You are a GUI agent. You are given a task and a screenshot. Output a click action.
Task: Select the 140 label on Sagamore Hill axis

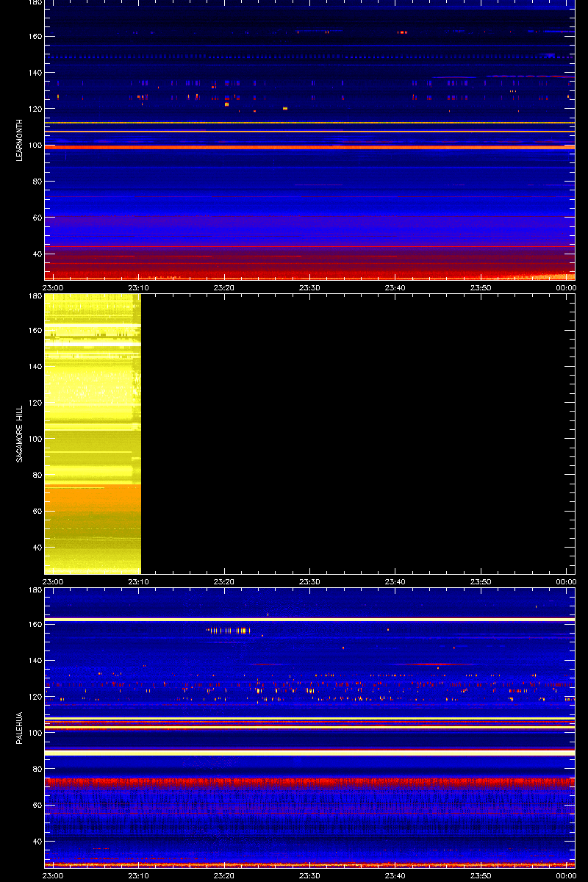[35, 367]
